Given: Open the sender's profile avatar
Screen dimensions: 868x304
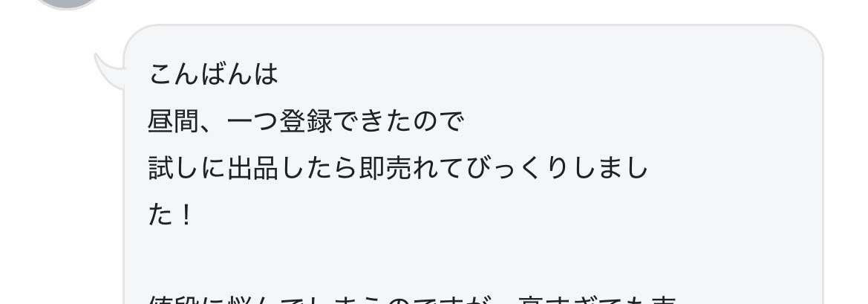Looking at the screenshot, I should tap(66, 4).
